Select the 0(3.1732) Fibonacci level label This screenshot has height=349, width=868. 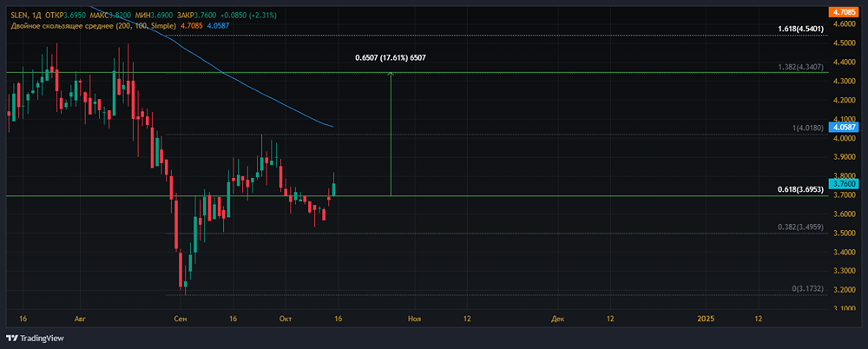click(808, 289)
